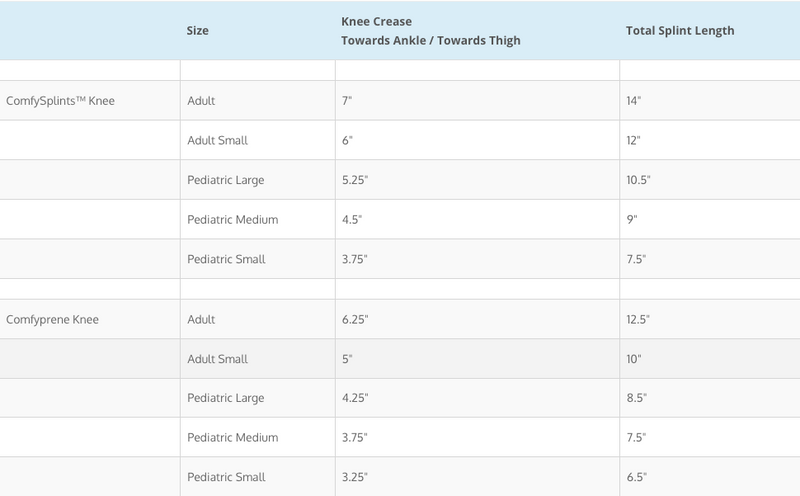This screenshot has height=496, width=800.
Task: Click the 10" total splint length
Action: (x=635, y=358)
